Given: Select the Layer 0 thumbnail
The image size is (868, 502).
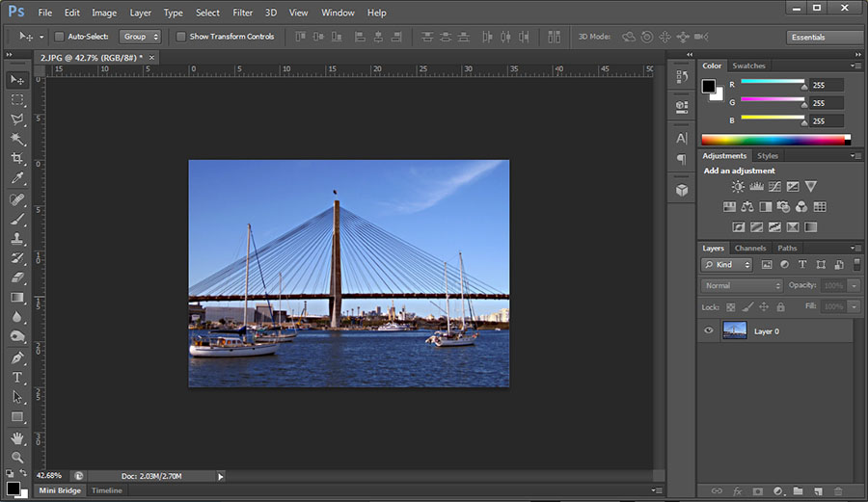Looking at the screenshot, I should (x=735, y=330).
